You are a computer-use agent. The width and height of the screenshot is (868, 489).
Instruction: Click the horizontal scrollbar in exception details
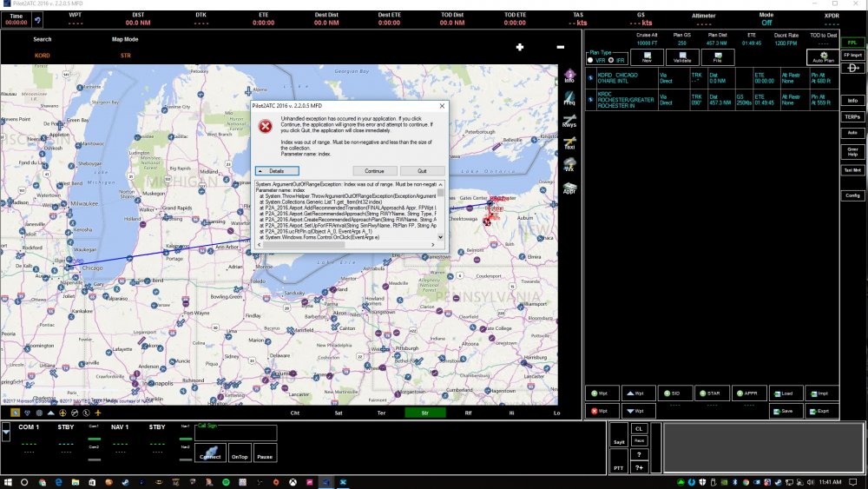[346, 245]
